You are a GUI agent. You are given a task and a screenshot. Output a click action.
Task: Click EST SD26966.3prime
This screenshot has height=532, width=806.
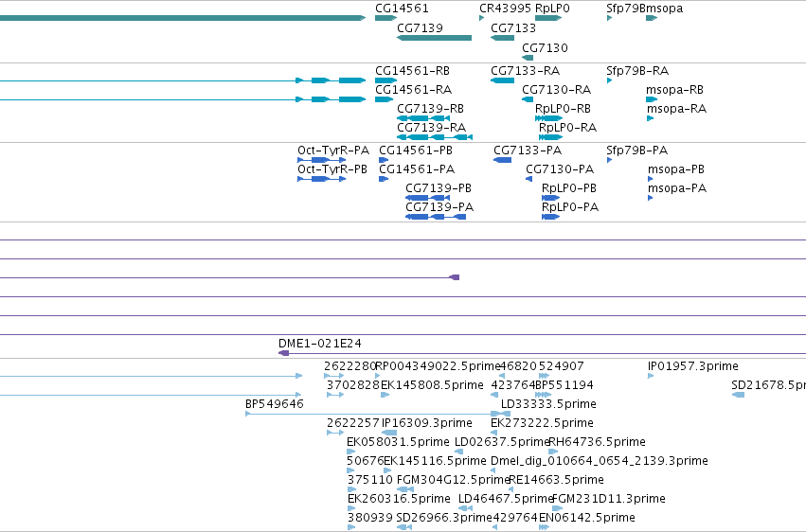(444, 518)
